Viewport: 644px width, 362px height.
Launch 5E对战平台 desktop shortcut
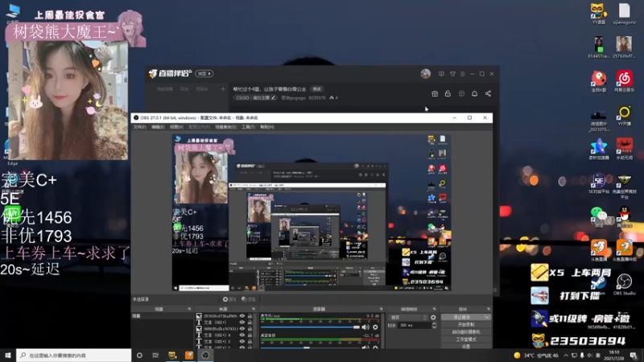tap(598, 183)
